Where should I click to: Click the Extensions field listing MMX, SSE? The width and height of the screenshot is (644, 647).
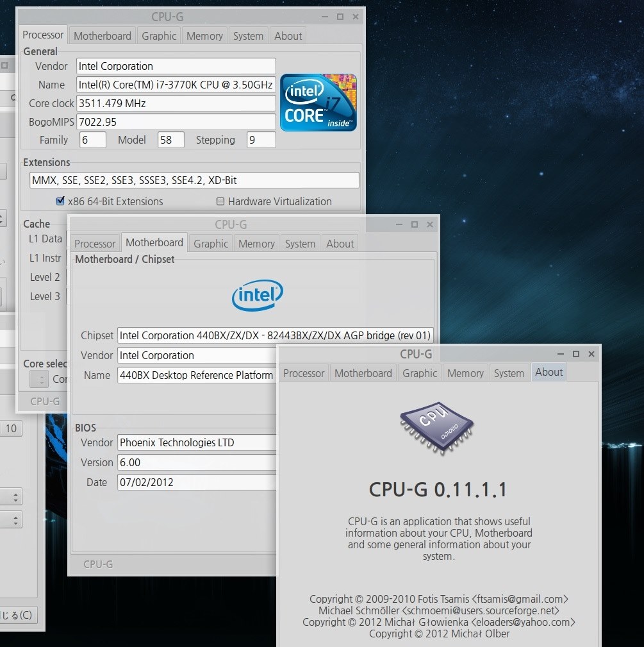pos(194,180)
